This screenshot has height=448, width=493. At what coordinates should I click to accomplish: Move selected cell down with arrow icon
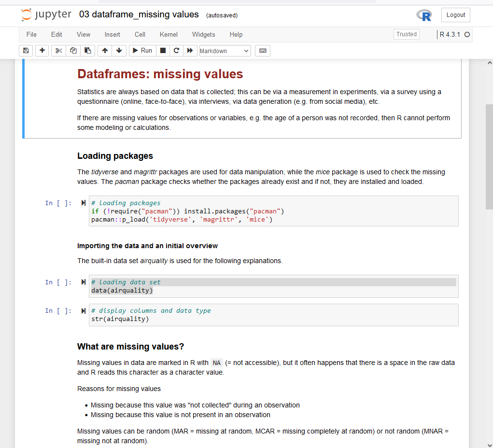119,51
